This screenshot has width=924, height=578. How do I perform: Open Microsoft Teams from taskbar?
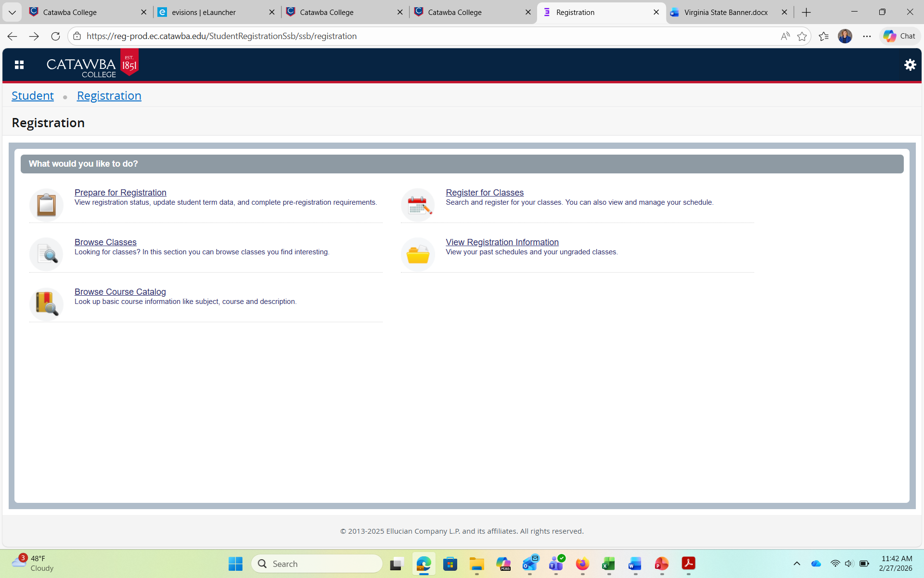(x=556, y=564)
